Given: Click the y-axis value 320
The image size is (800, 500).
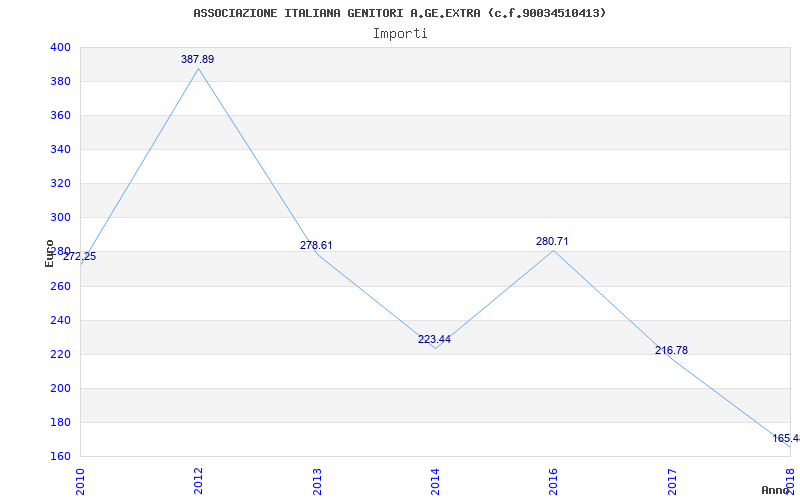Looking at the screenshot, I should pos(60,184).
